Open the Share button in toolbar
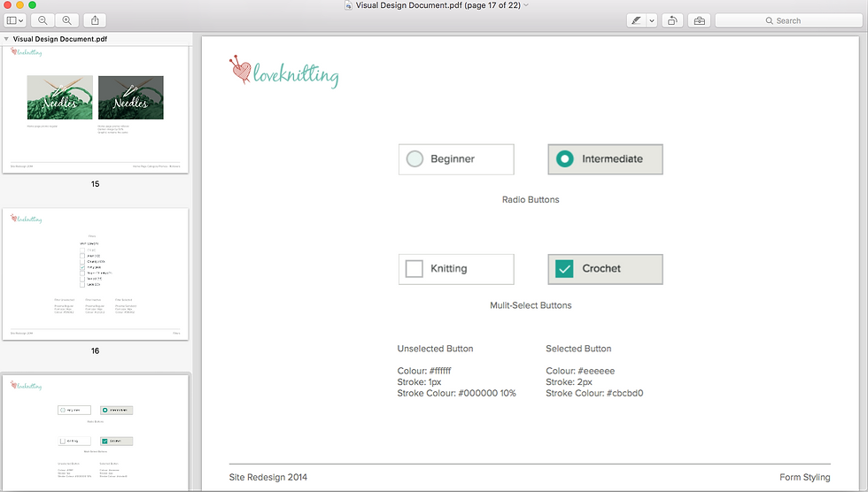 tap(95, 20)
